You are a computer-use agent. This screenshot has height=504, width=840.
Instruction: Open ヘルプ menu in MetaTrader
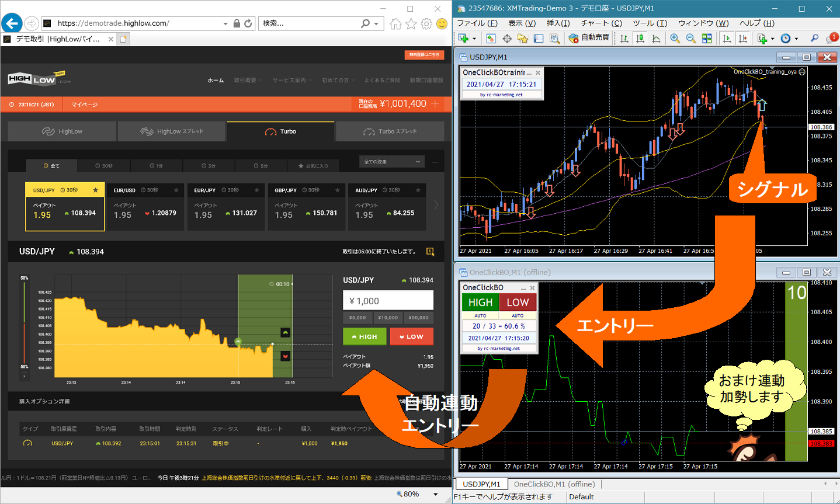(x=756, y=23)
